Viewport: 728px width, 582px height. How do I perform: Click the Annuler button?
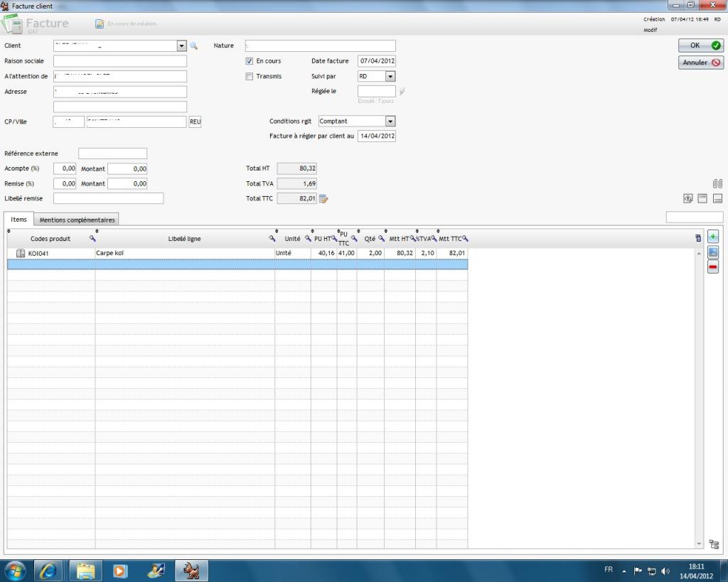(x=700, y=63)
